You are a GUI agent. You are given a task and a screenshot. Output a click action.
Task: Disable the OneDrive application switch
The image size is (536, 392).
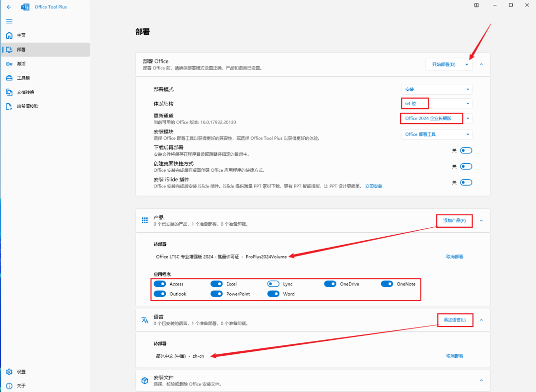coord(330,284)
